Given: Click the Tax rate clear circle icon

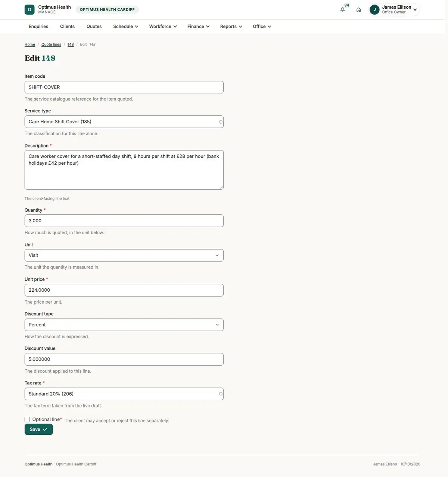Looking at the screenshot, I should click(x=221, y=394).
